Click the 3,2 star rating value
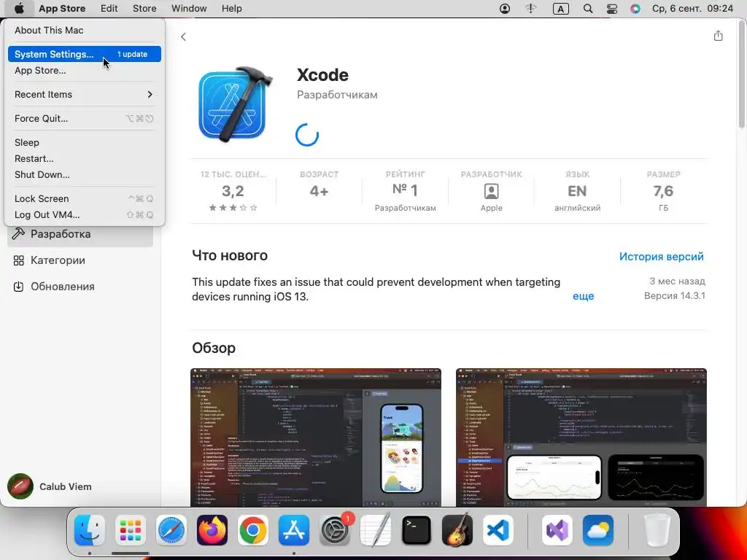This screenshot has height=560, width=747. click(x=233, y=190)
